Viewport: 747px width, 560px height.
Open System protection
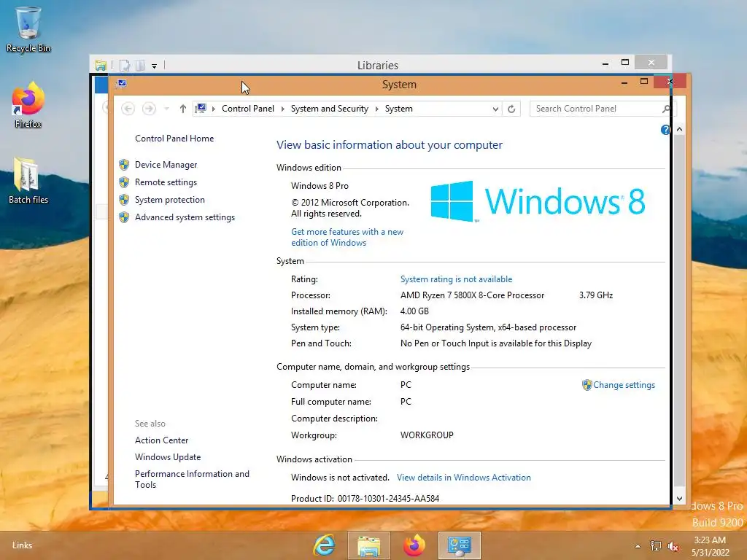click(x=169, y=200)
